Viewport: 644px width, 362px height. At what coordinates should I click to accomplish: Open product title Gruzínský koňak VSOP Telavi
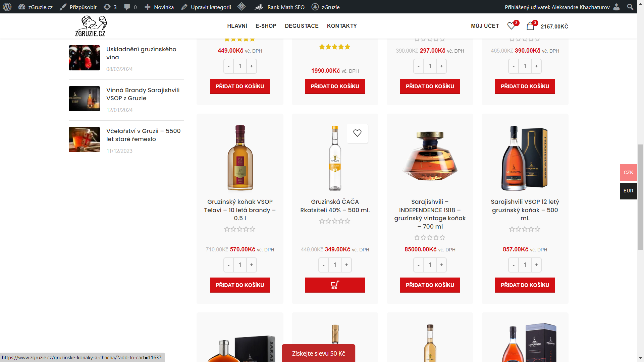pos(240,210)
